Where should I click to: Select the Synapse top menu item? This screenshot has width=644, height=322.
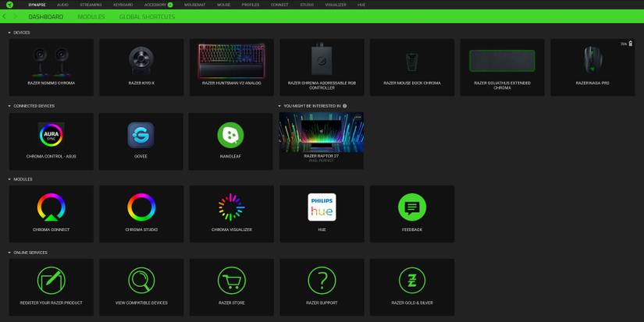tap(37, 5)
